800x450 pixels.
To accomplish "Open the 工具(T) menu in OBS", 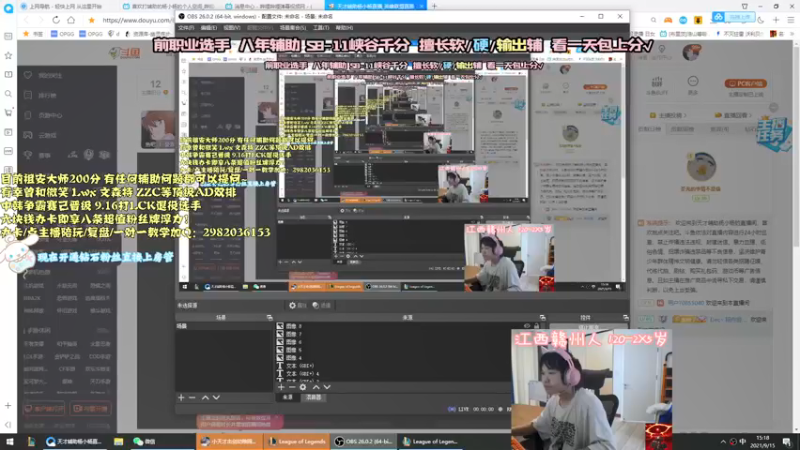I will [321, 28].
